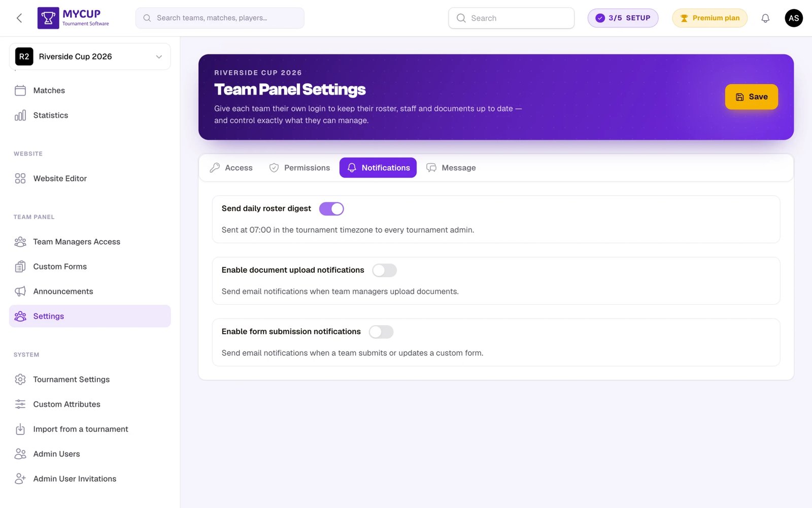This screenshot has width=812, height=508.
Task: Click the back arrow in the header
Action: pyautogui.click(x=19, y=18)
